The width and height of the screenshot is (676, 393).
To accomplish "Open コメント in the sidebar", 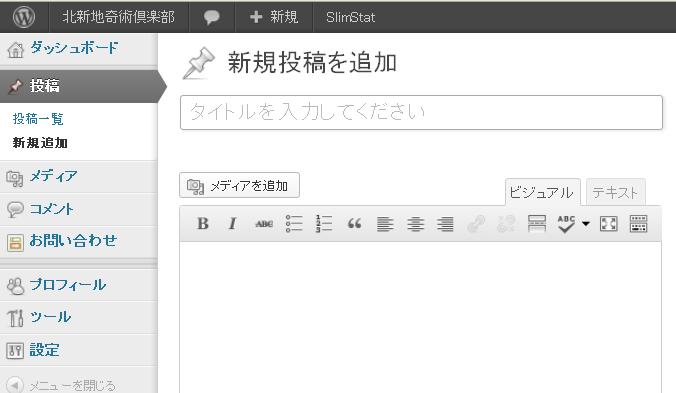I will (x=51, y=209).
